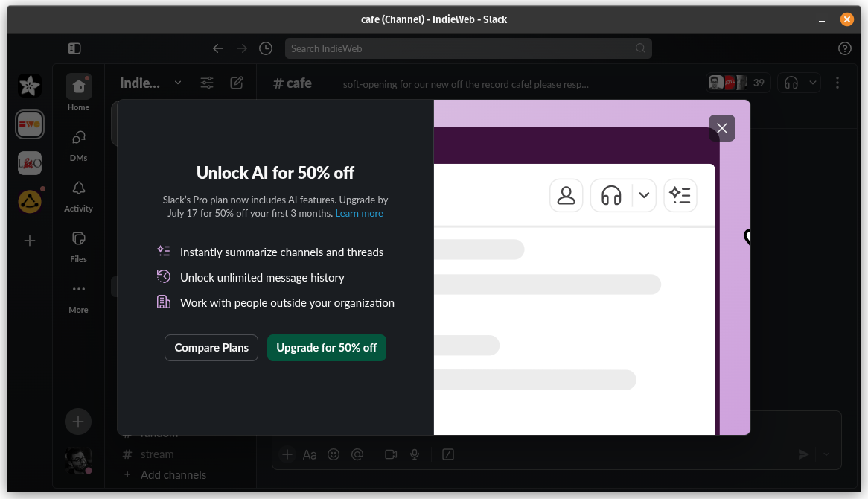The image size is (868, 499).
Task: Show More options in sidebar
Action: [79, 297]
